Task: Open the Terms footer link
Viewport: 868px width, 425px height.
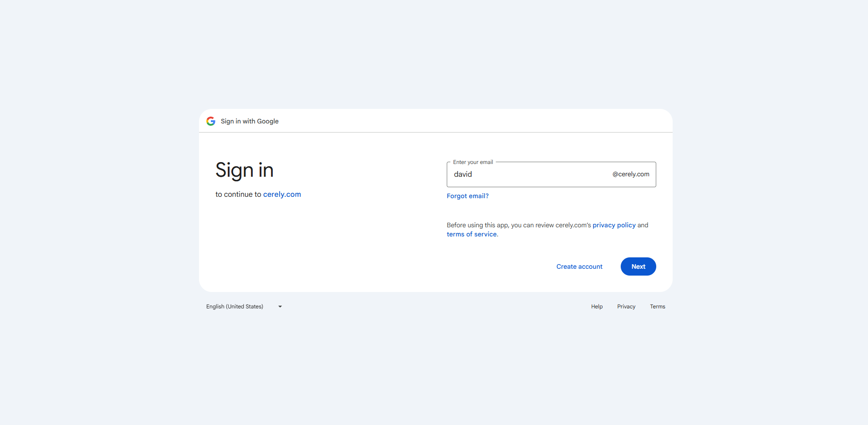Action: coord(657,307)
